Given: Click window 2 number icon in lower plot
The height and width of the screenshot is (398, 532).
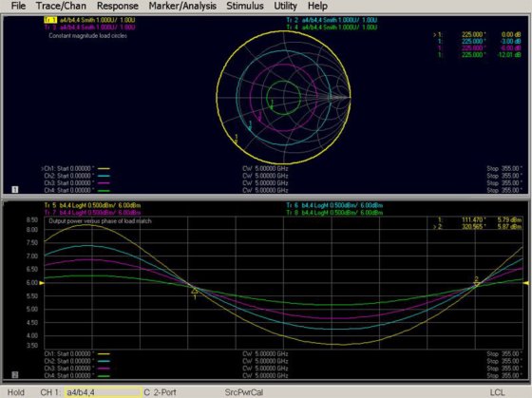Looking at the screenshot, I should coord(15,374).
